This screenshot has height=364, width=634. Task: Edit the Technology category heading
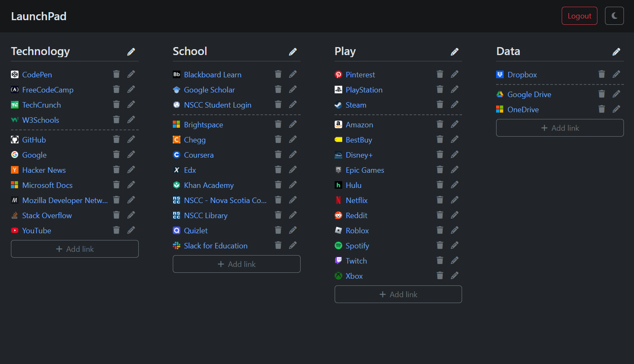[x=131, y=52]
